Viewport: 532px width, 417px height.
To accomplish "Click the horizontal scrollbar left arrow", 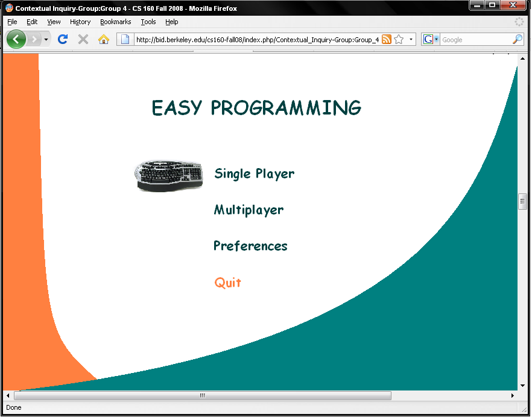I will (8, 395).
